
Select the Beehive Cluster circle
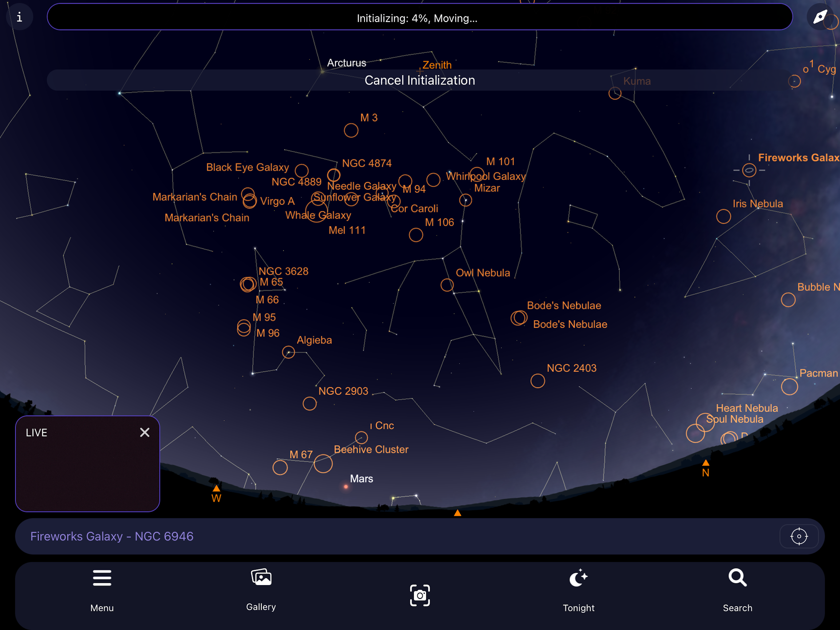323,464
